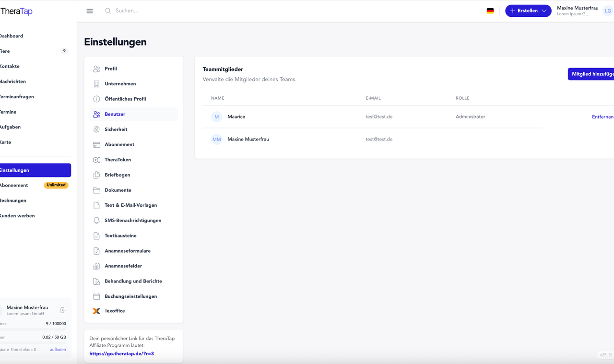Click the E-MAIL column header
Screen dimensions: 614x364
(373, 98)
